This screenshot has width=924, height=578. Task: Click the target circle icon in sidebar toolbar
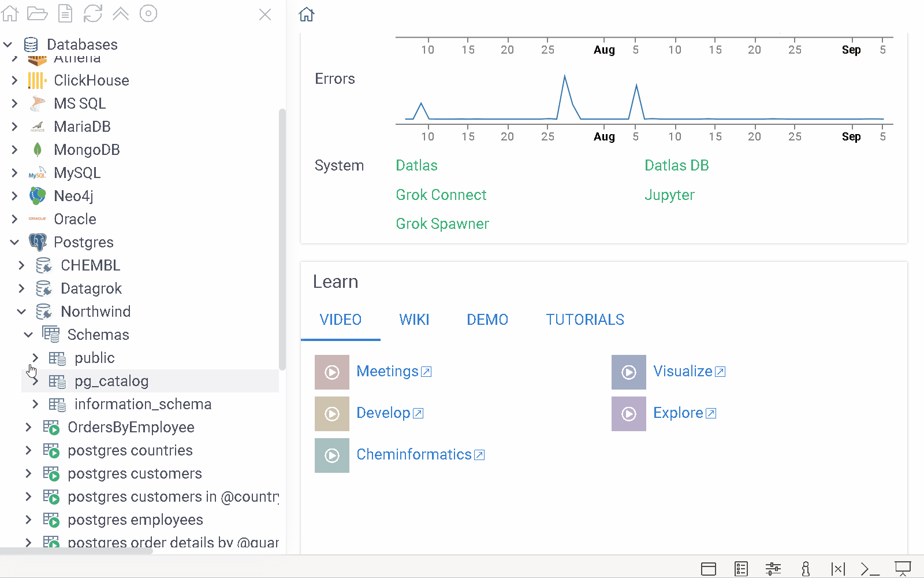click(x=148, y=13)
